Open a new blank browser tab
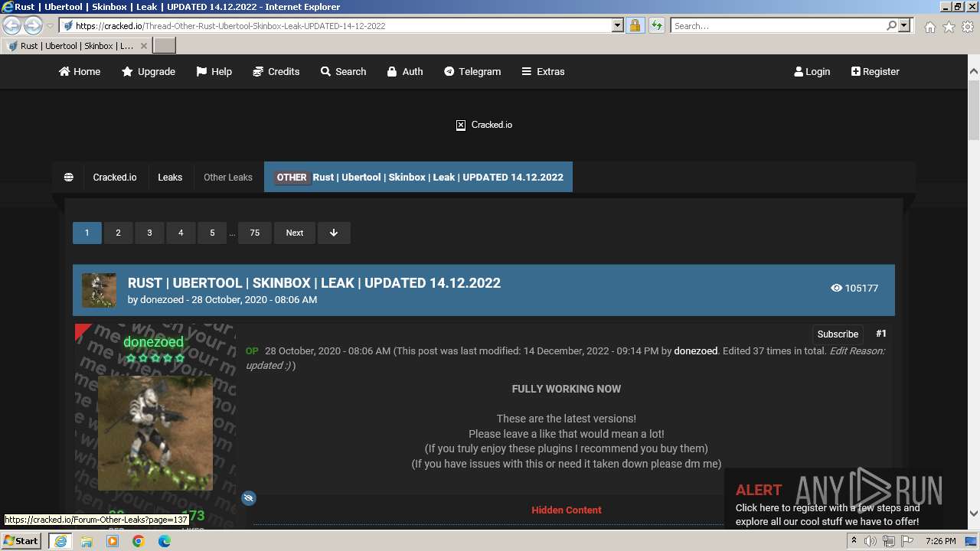The image size is (980, 551). click(165, 46)
